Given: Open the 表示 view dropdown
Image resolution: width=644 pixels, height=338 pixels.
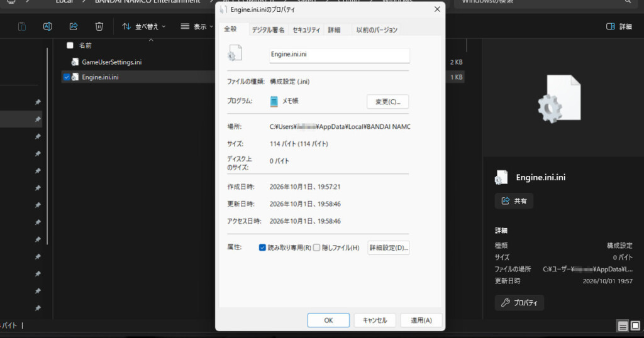Looking at the screenshot, I should 197,26.
